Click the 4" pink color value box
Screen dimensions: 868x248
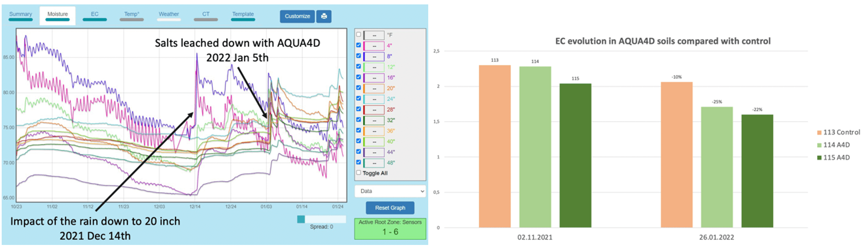tap(374, 46)
